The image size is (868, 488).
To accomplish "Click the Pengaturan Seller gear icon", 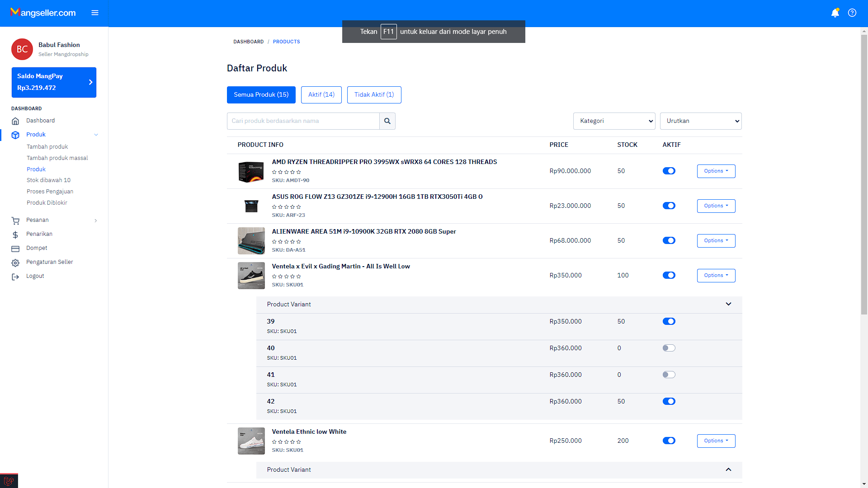I will (15, 263).
